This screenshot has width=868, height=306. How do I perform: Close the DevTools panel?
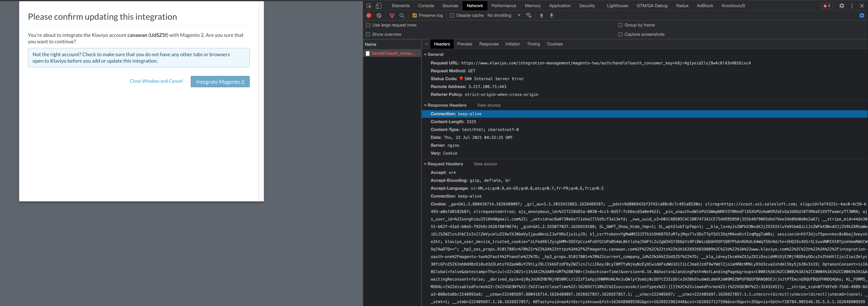click(x=862, y=6)
